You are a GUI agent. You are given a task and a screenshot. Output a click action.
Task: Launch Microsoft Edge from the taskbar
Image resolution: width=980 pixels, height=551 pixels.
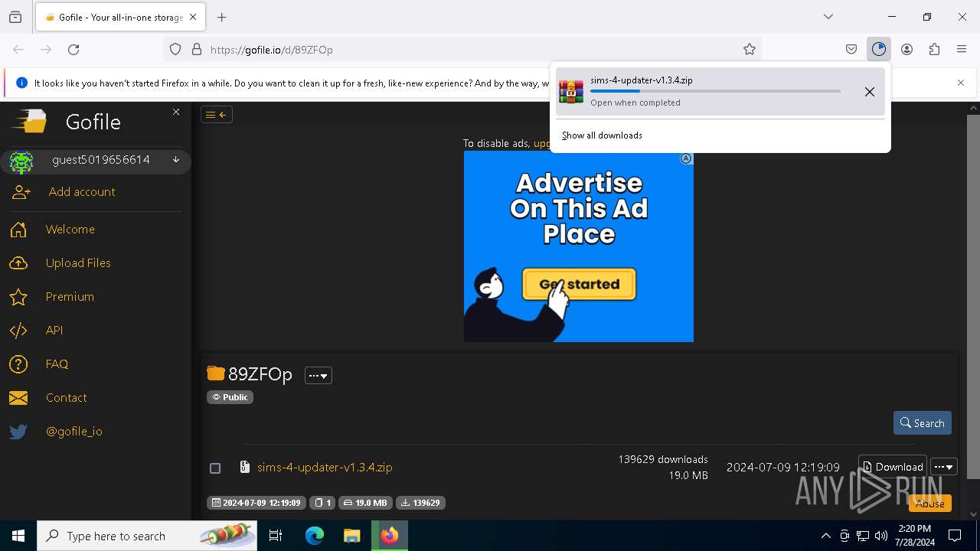[x=315, y=536]
